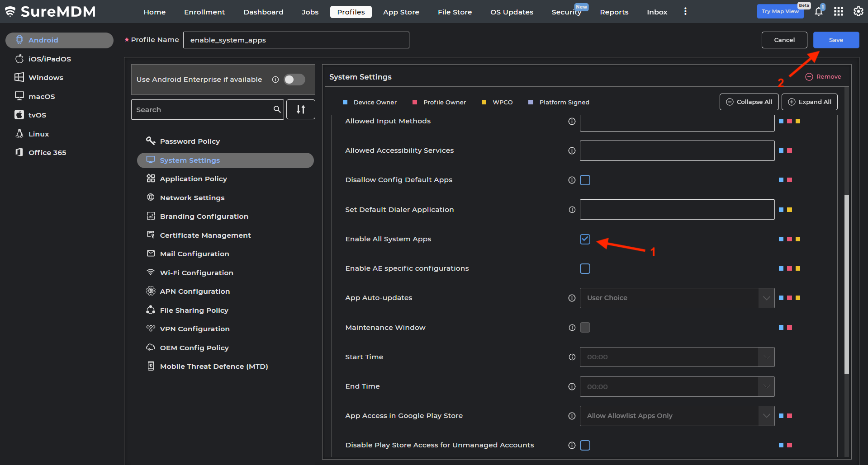Open the three-dot more menu in navbar
Image resolution: width=868 pixels, height=465 pixels.
(685, 12)
